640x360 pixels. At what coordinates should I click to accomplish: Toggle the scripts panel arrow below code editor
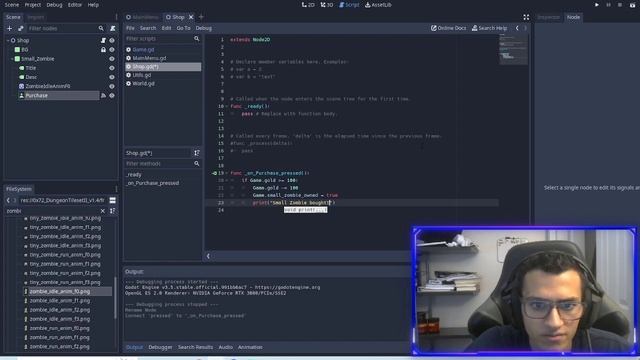[208, 256]
